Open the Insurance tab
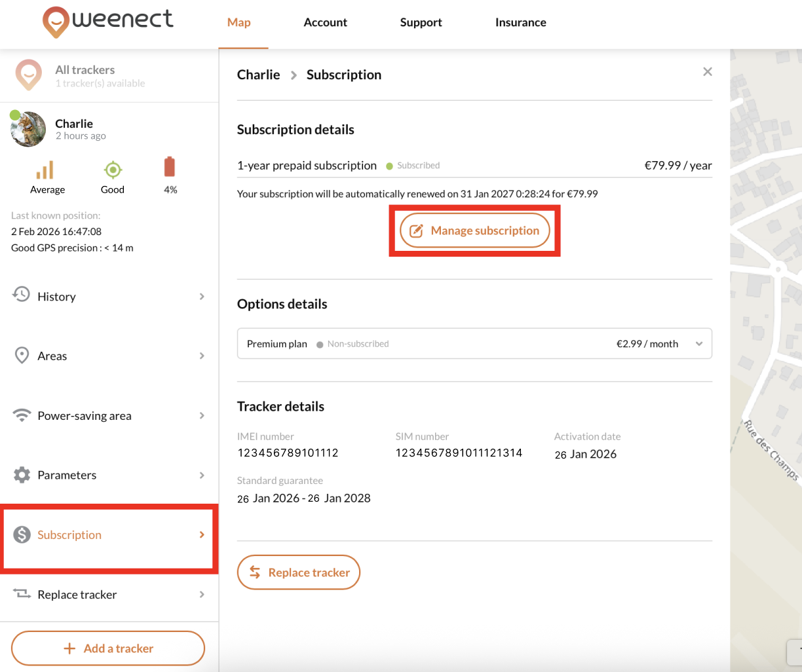This screenshot has height=672, width=802. [520, 22]
